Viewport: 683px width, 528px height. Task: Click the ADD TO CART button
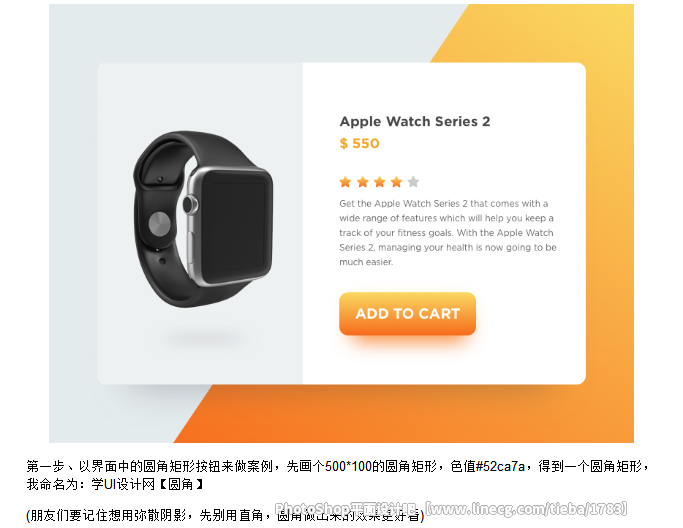point(407,314)
